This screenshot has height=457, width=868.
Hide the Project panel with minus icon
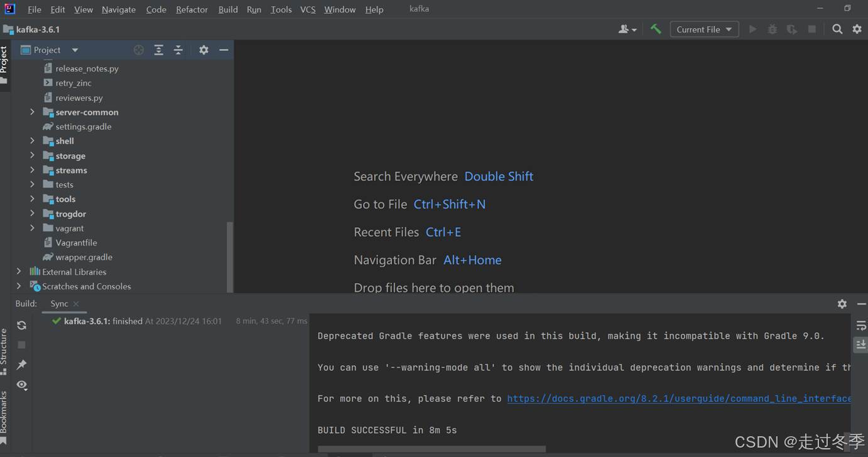click(x=224, y=50)
